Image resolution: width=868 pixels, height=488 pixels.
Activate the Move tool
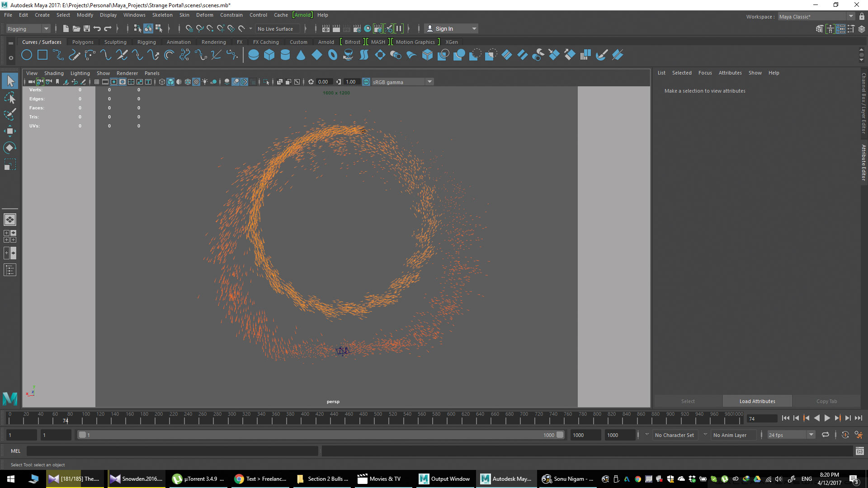tap(10, 131)
